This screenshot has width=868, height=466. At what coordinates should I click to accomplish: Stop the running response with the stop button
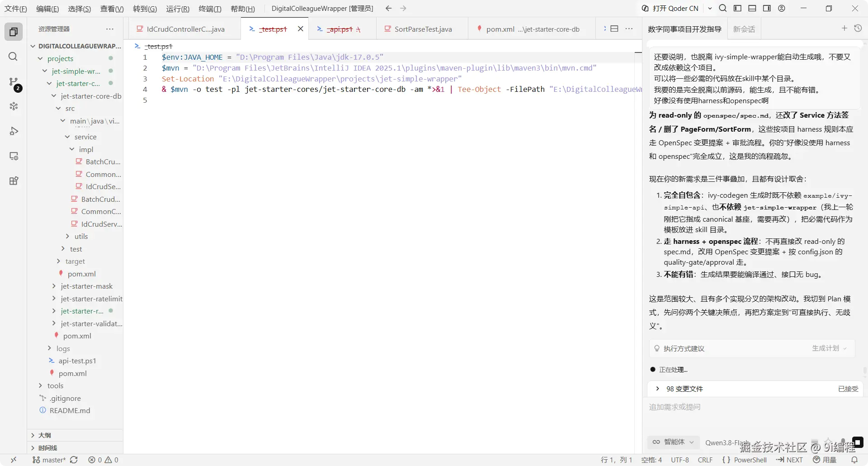(x=858, y=442)
